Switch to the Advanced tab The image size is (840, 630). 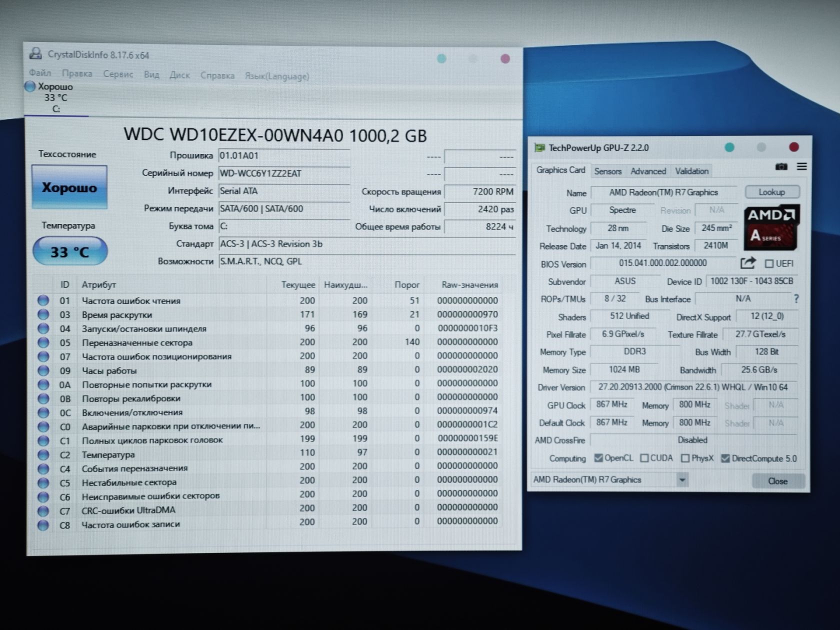[648, 171]
